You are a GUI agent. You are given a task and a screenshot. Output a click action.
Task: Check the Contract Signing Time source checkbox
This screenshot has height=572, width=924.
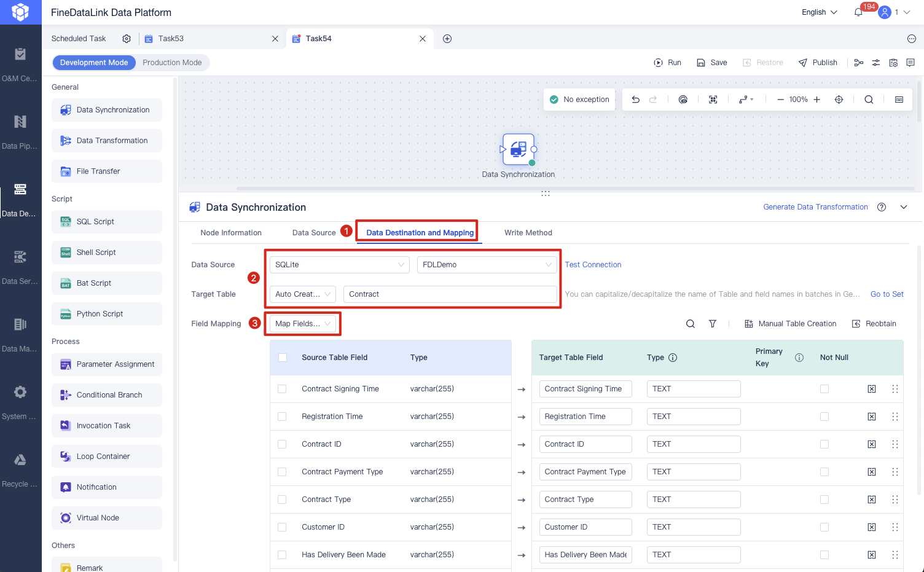click(282, 389)
